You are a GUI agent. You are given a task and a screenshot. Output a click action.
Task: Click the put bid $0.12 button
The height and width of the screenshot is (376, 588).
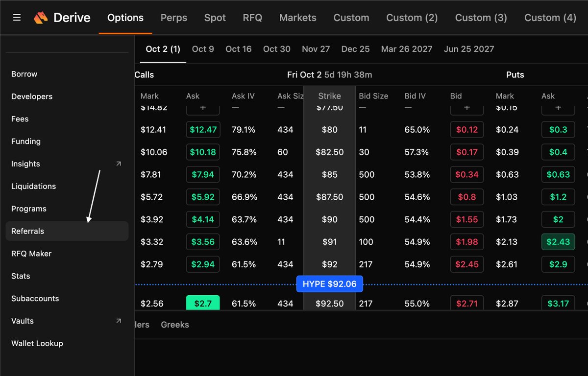point(467,130)
